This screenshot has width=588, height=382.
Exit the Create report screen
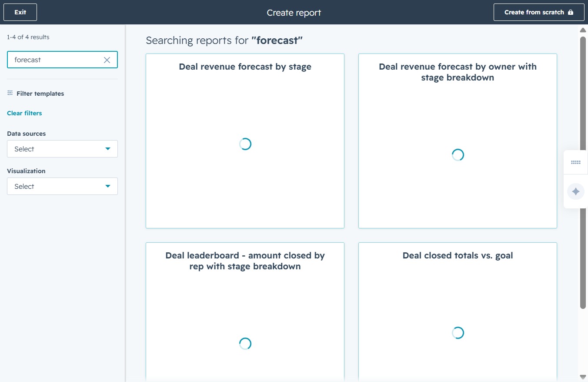(x=20, y=12)
